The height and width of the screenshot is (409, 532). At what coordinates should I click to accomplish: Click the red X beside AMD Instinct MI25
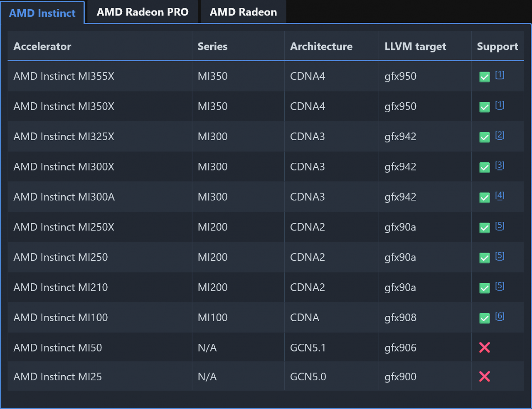coord(485,377)
